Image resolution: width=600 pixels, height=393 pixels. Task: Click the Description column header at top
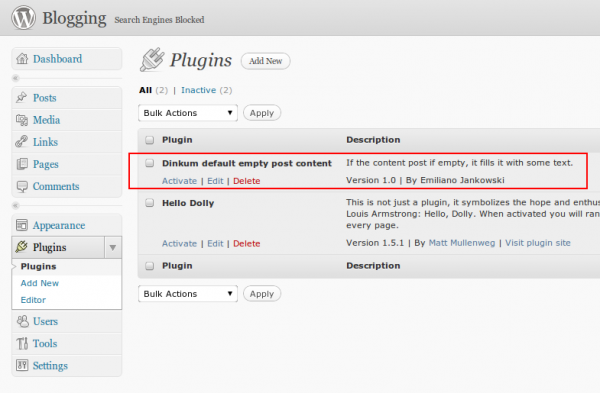click(373, 140)
